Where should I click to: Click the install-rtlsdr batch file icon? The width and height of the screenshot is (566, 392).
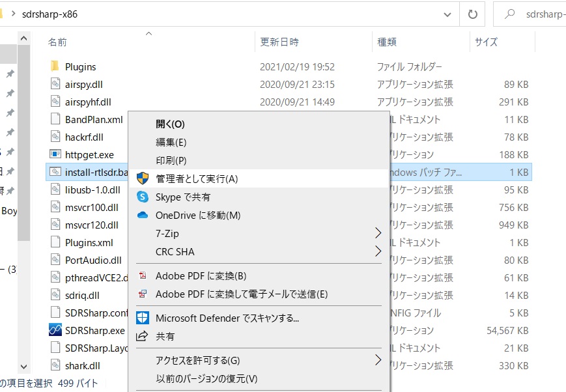pyautogui.click(x=55, y=172)
